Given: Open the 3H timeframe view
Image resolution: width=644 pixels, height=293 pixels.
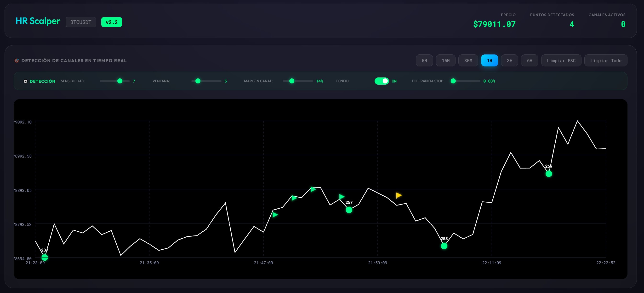Looking at the screenshot, I should [x=509, y=60].
